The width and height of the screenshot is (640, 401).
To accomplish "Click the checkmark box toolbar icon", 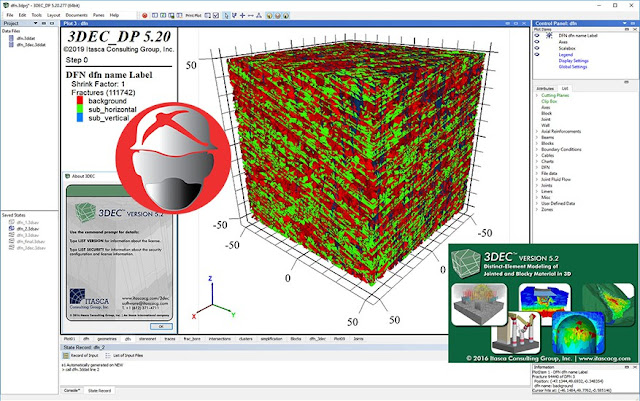I will [x=216, y=16].
